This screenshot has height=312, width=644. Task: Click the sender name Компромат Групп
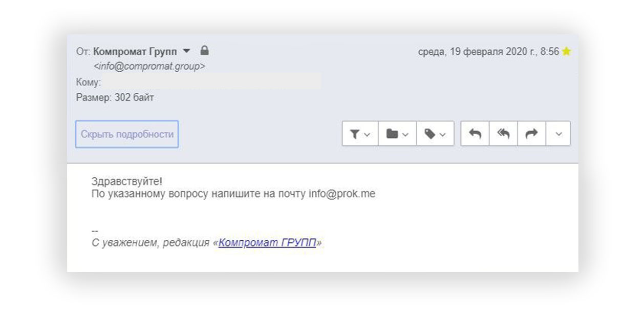[x=135, y=52]
